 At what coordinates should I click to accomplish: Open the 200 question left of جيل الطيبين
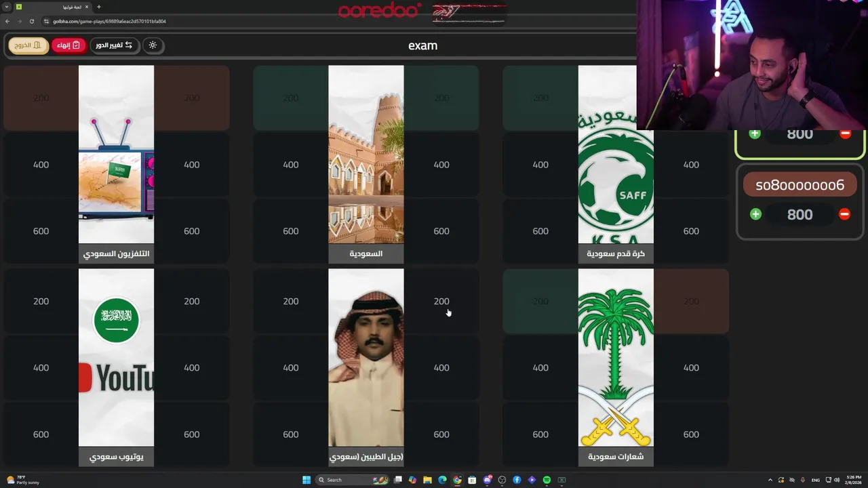pyautogui.click(x=290, y=302)
